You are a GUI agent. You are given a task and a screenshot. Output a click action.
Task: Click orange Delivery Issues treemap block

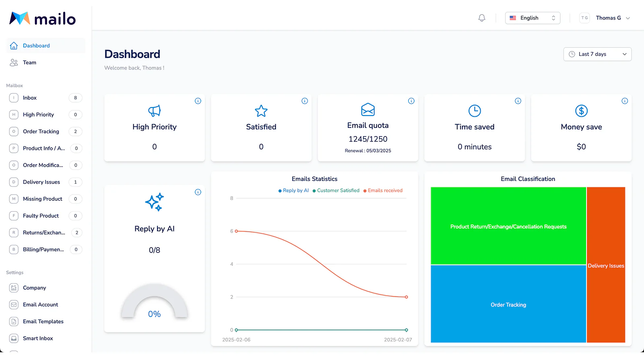click(606, 265)
